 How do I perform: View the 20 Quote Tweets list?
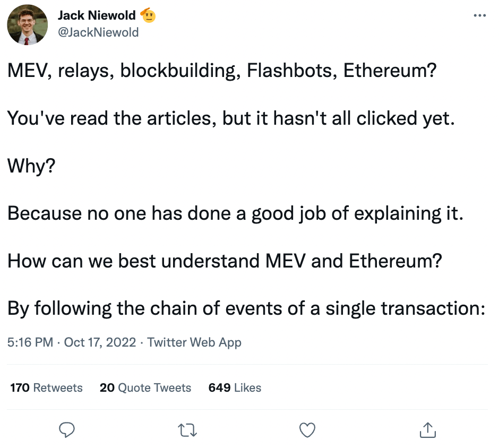pyautogui.click(x=145, y=387)
